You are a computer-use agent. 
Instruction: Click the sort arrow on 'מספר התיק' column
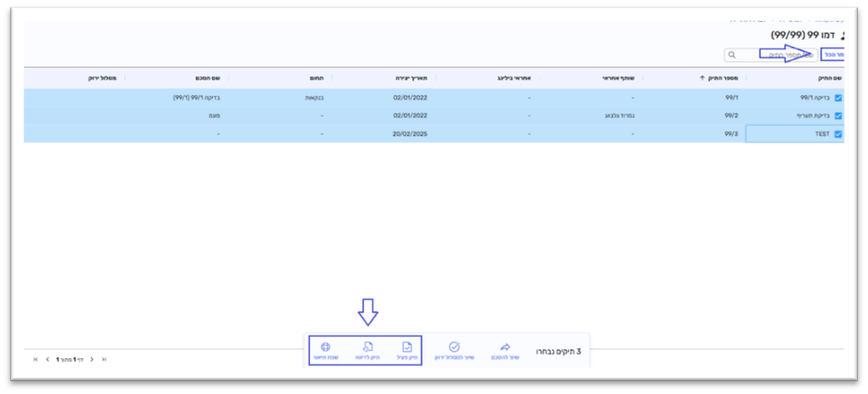pyautogui.click(x=702, y=78)
